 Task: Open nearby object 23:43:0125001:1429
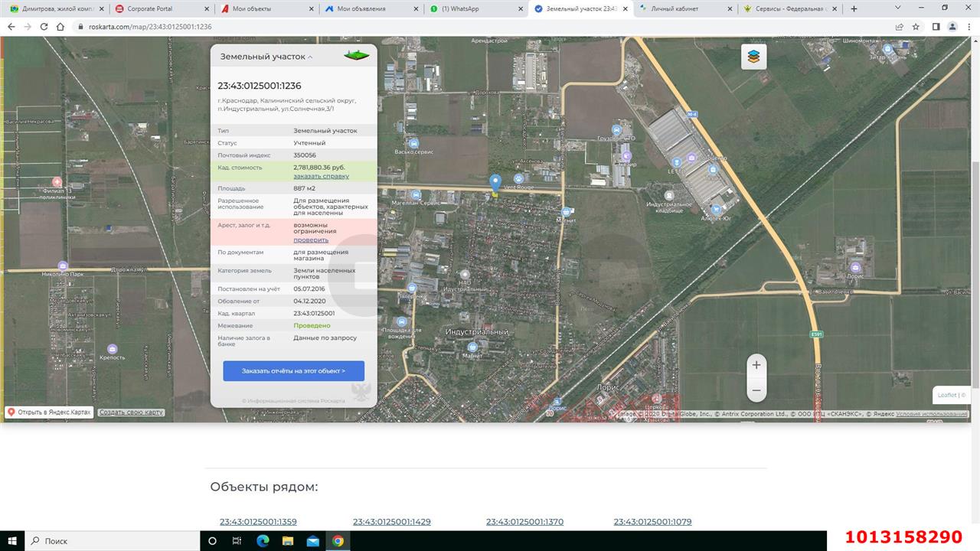(x=392, y=522)
